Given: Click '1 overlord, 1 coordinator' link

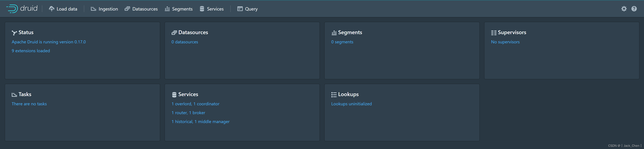Looking at the screenshot, I should [x=195, y=104].
